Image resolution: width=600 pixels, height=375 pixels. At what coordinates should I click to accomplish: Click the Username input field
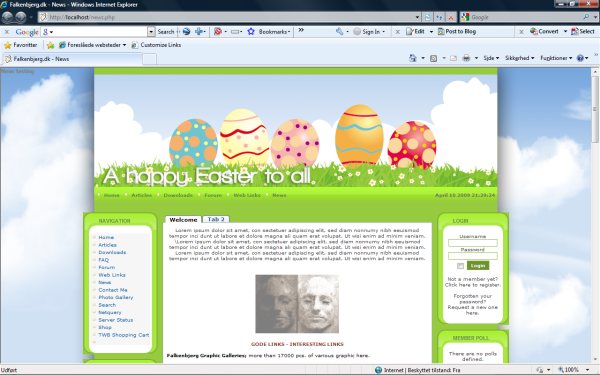pyautogui.click(x=473, y=243)
